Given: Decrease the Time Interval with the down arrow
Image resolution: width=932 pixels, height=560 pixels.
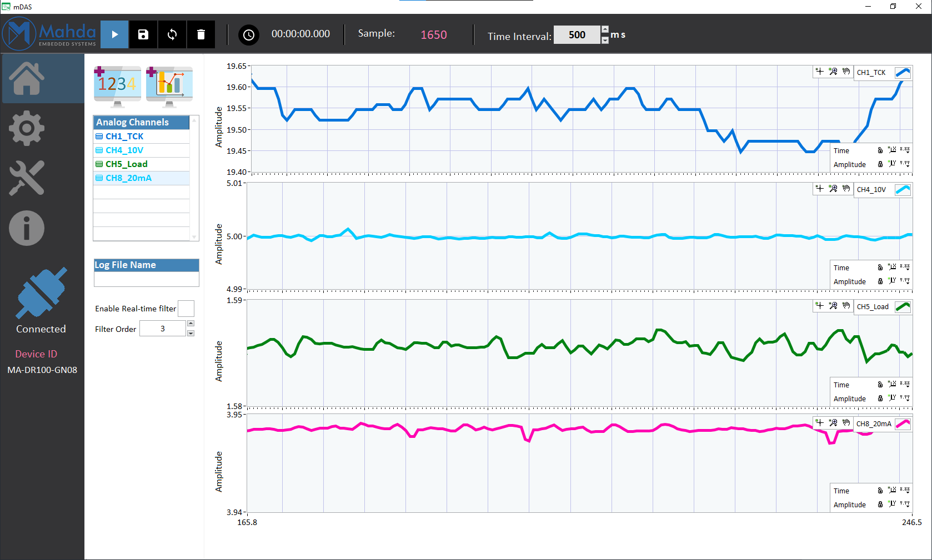Looking at the screenshot, I should pyautogui.click(x=605, y=40).
